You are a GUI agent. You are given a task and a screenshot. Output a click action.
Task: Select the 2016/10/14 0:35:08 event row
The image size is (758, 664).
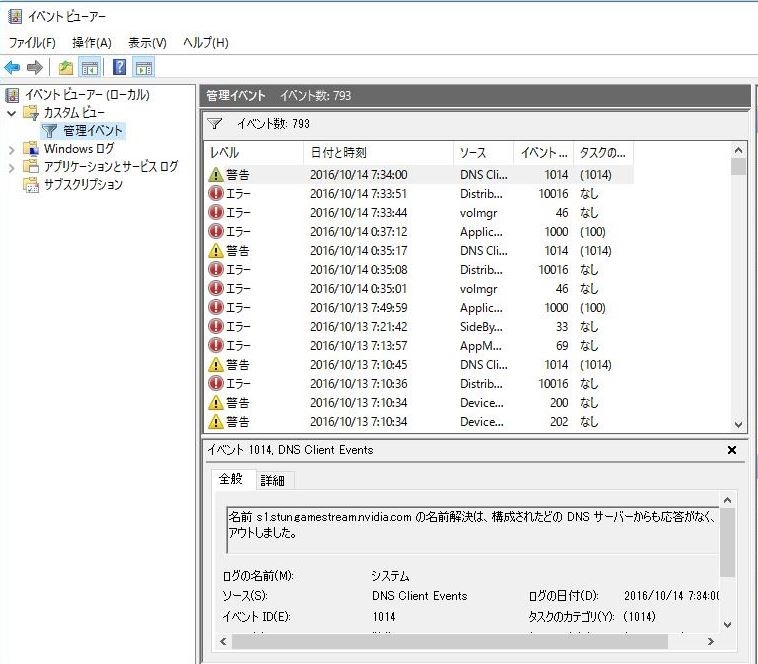click(x=419, y=270)
